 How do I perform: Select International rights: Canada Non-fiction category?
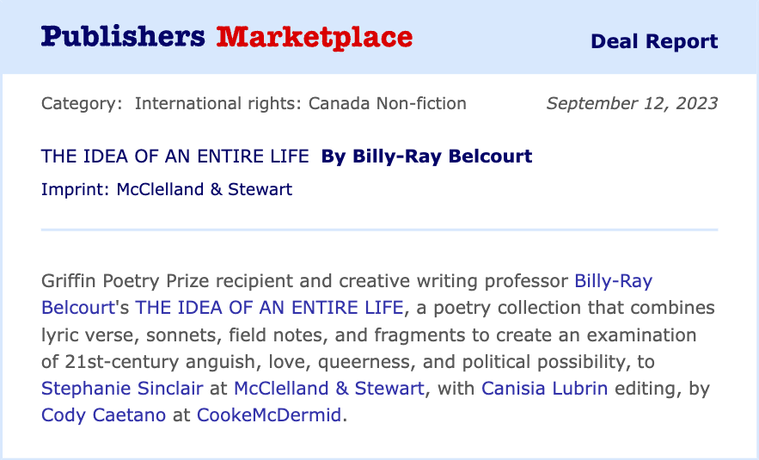click(301, 104)
